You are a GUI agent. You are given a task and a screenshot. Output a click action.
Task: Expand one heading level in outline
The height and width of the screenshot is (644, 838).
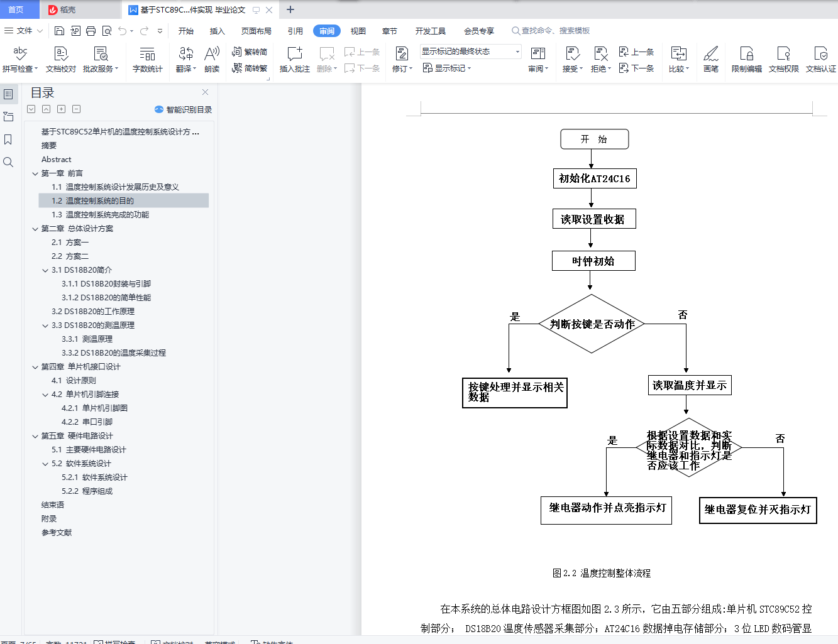tap(61, 109)
